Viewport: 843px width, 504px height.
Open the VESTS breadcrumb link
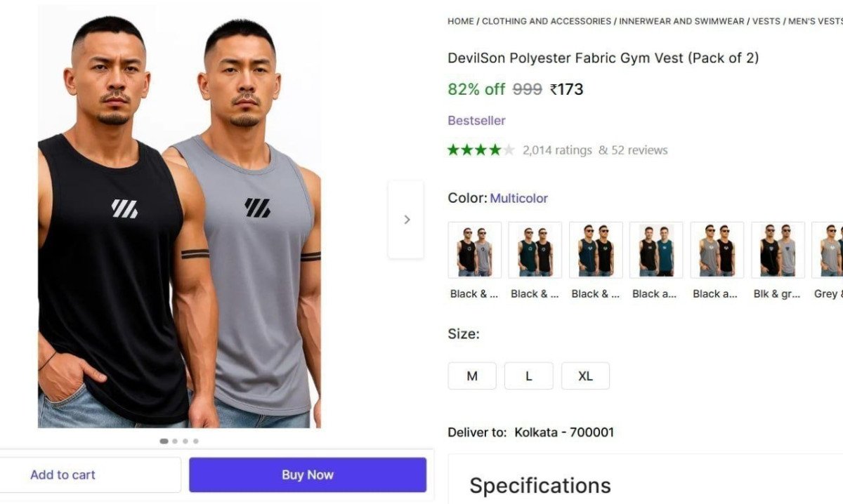tap(766, 21)
